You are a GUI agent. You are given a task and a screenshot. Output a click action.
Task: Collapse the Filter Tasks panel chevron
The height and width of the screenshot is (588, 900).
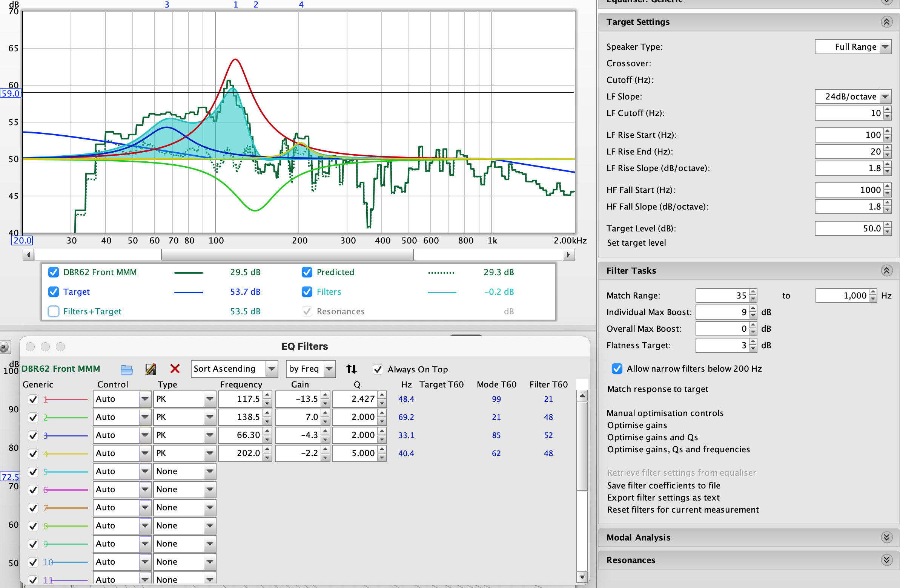(x=887, y=271)
